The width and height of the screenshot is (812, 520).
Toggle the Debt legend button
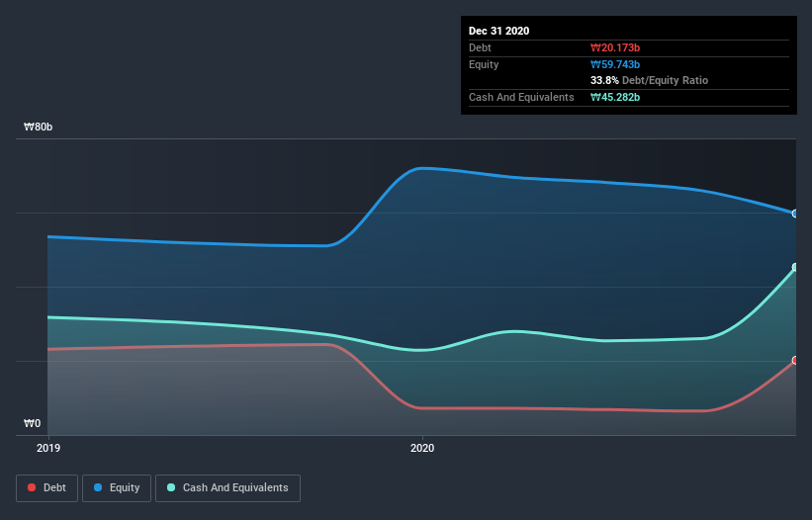click(x=47, y=488)
